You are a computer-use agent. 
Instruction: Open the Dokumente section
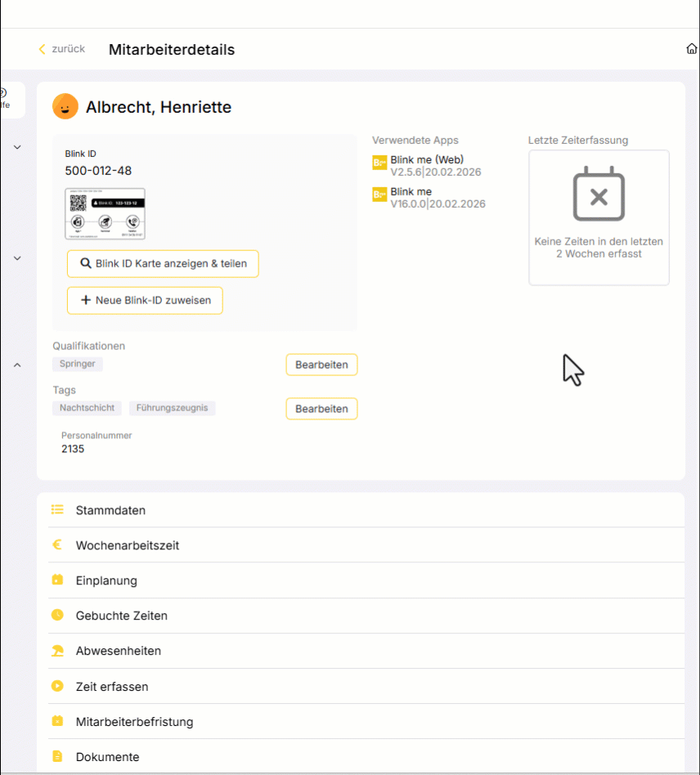[x=107, y=757]
